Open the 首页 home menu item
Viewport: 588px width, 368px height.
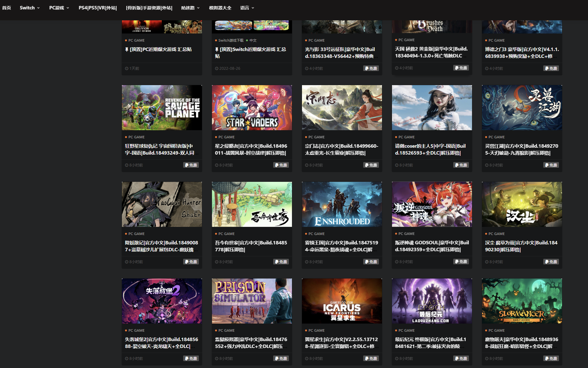[x=7, y=8]
